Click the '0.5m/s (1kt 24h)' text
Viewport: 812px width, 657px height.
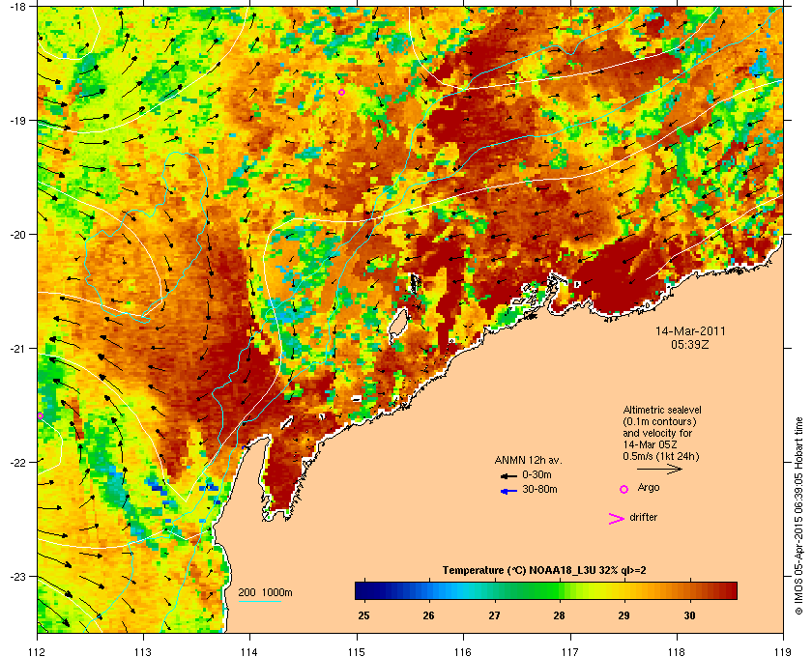(x=661, y=456)
